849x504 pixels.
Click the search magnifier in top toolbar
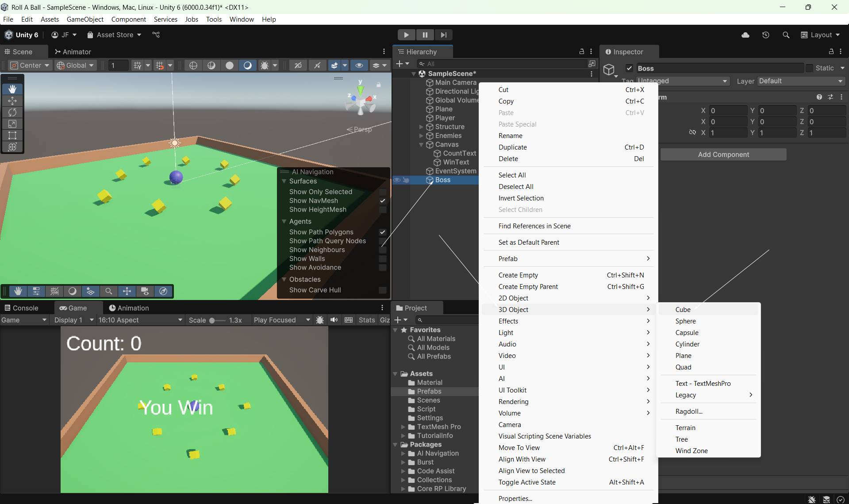click(x=786, y=35)
